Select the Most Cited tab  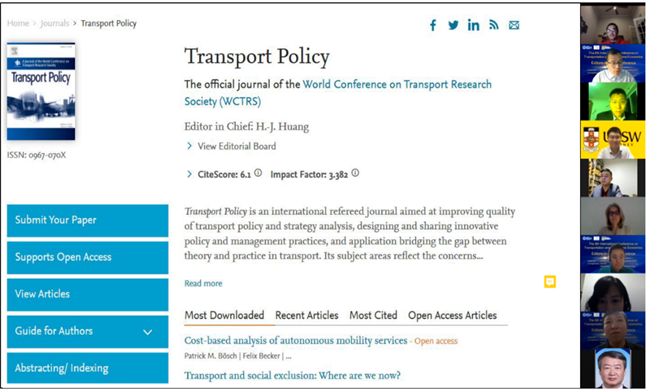(373, 315)
